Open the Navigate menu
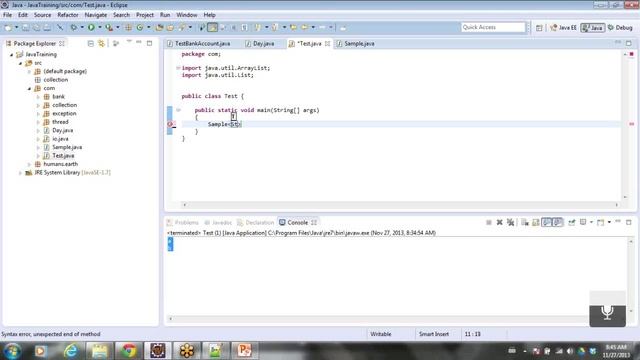640x360 pixels. [x=96, y=15]
